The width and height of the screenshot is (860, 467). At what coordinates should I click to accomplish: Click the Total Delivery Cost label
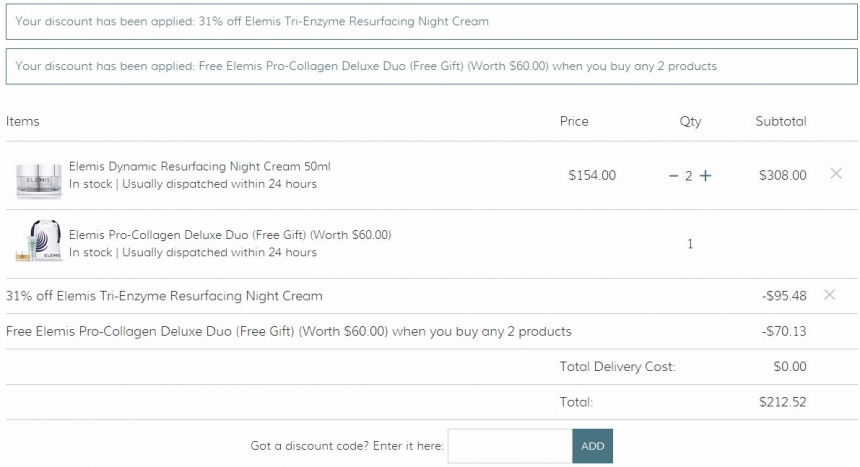(617, 367)
